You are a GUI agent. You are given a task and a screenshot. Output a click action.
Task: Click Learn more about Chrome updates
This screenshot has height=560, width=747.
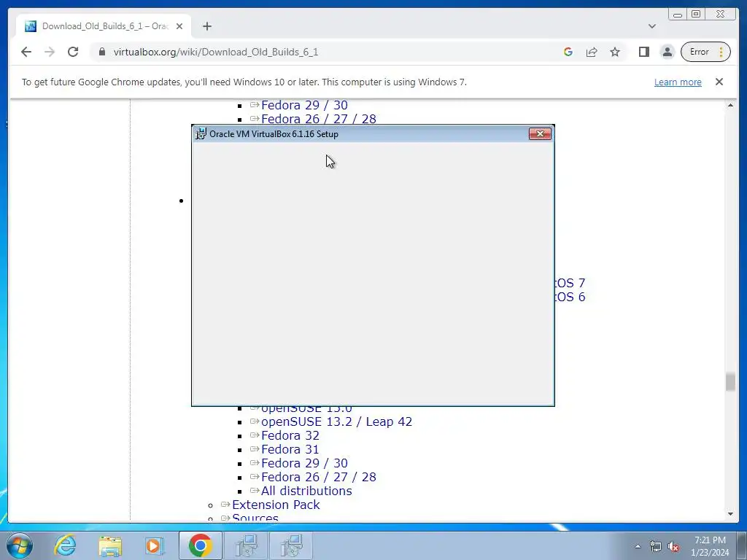click(x=678, y=82)
